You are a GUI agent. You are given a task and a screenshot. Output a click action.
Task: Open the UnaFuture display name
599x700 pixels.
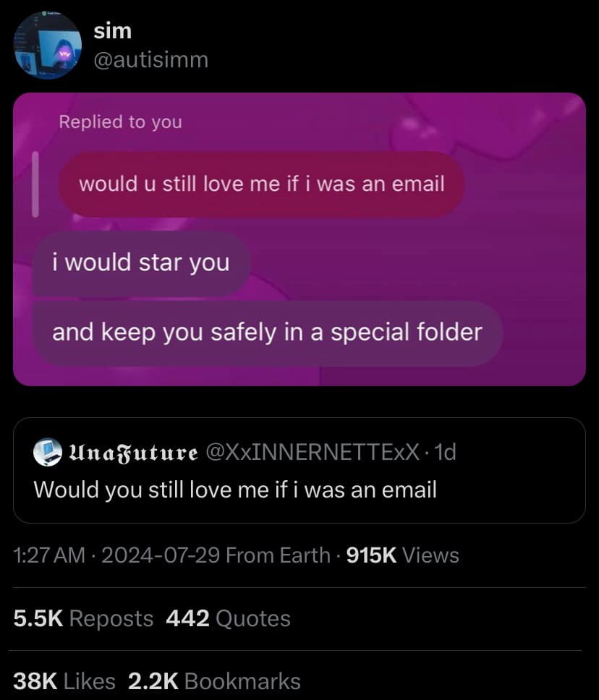(x=132, y=453)
